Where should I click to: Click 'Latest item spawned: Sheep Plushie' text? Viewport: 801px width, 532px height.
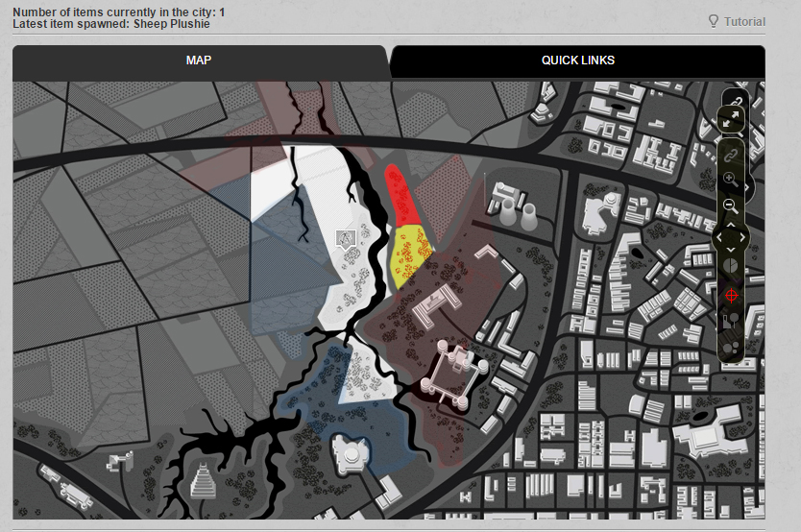click(x=110, y=24)
